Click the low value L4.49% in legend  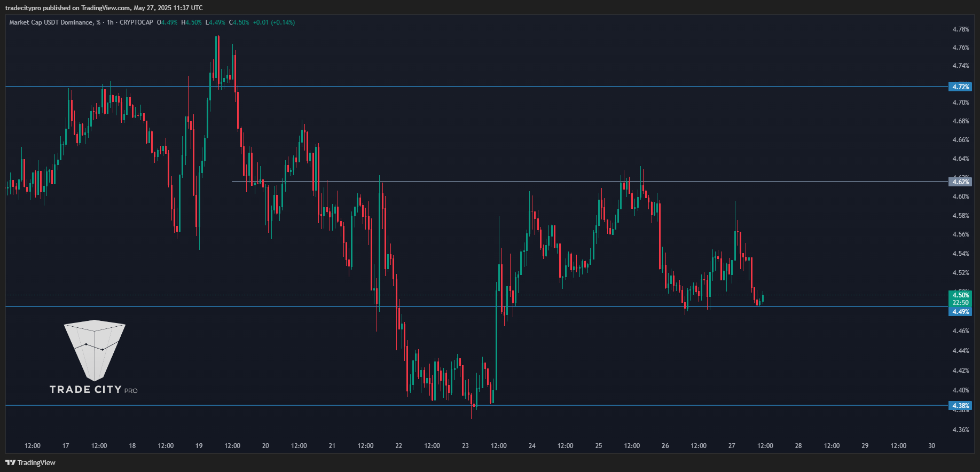pyautogui.click(x=216, y=22)
